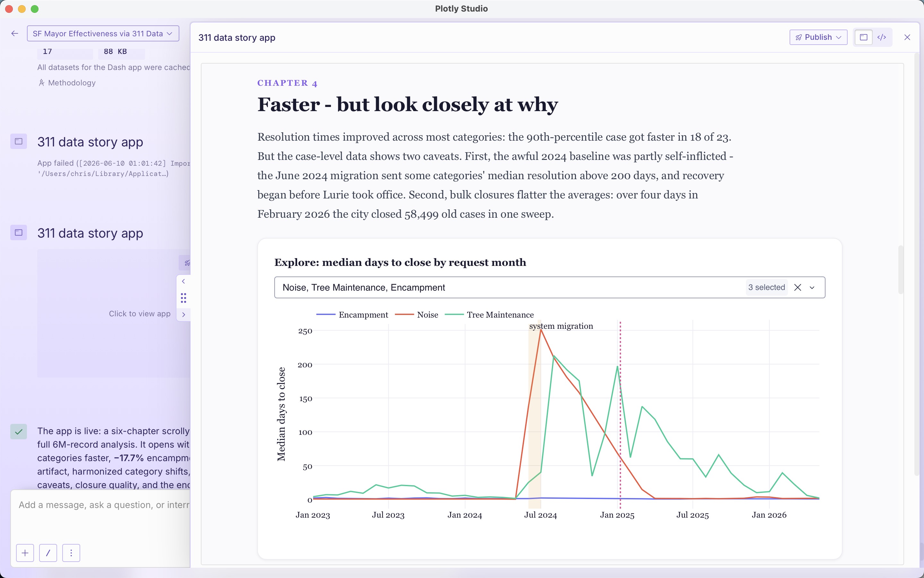Toggle Encampment series in chart legend
The width and height of the screenshot is (924, 578).
pyautogui.click(x=352, y=315)
